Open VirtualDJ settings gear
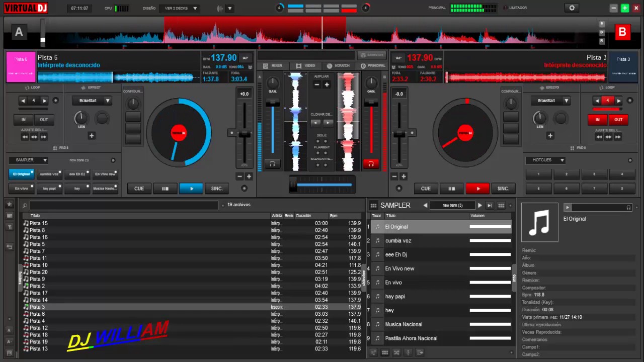The image size is (644, 362). pos(572,8)
